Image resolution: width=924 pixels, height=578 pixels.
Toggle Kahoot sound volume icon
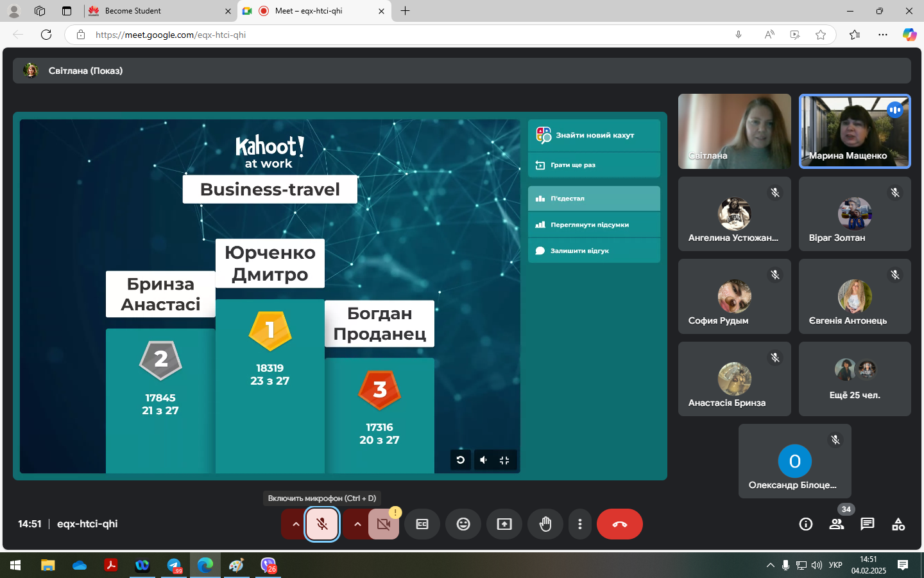pos(484,460)
